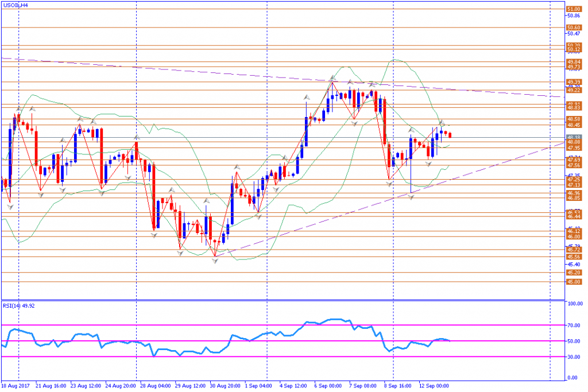This screenshot has height=392, width=588.
Task: Click the 51.00 price level tag
Action: point(574,9)
